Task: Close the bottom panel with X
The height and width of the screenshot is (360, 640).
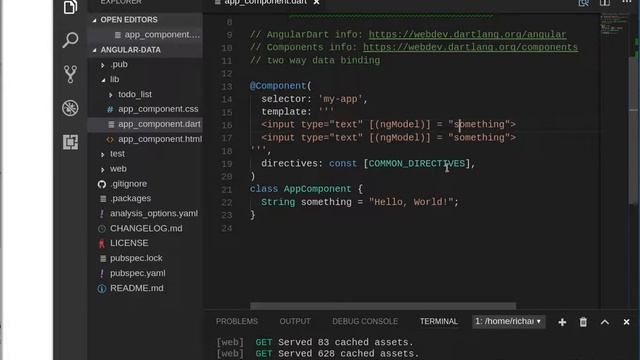Action: coord(627,322)
